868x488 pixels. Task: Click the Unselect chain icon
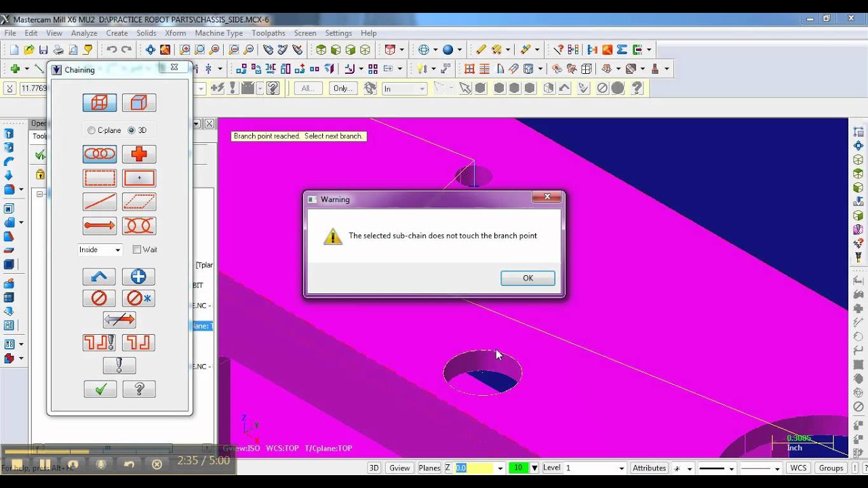click(100, 298)
